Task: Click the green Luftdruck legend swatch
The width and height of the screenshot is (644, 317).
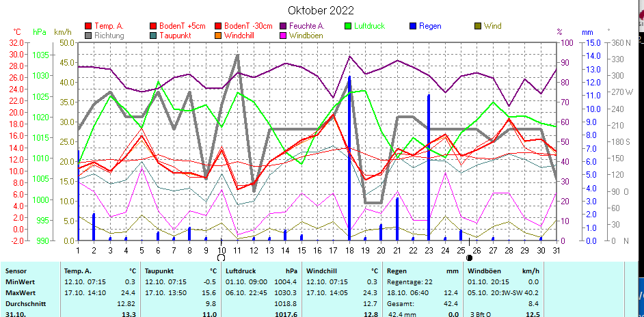Action: [x=348, y=26]
